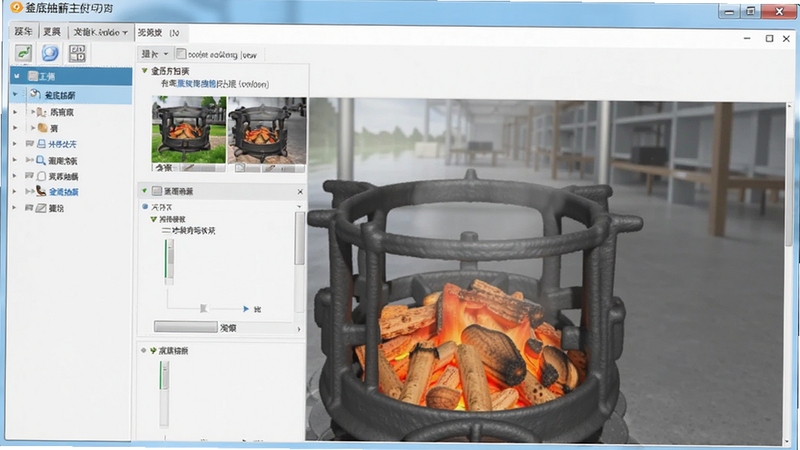Screen dimensions: 800x450
Task: Click the viewport scrollbar down arrow
Action: tap(789, 441)
